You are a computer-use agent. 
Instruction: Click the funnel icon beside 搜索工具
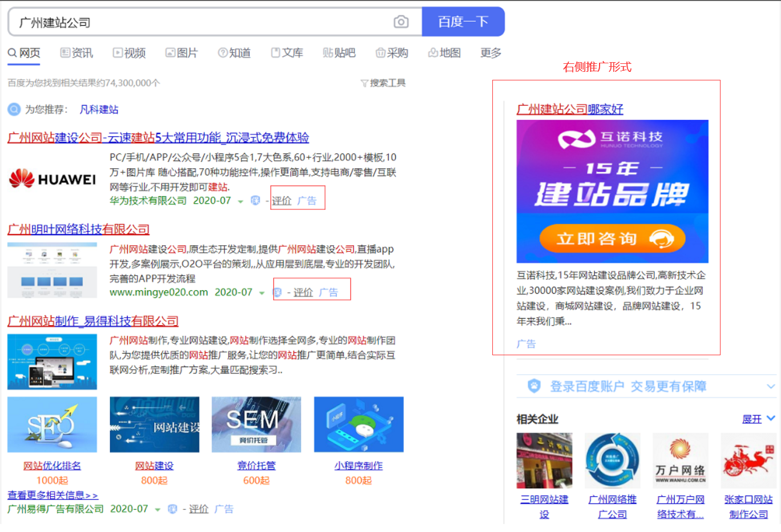click(x=364, y=83)
